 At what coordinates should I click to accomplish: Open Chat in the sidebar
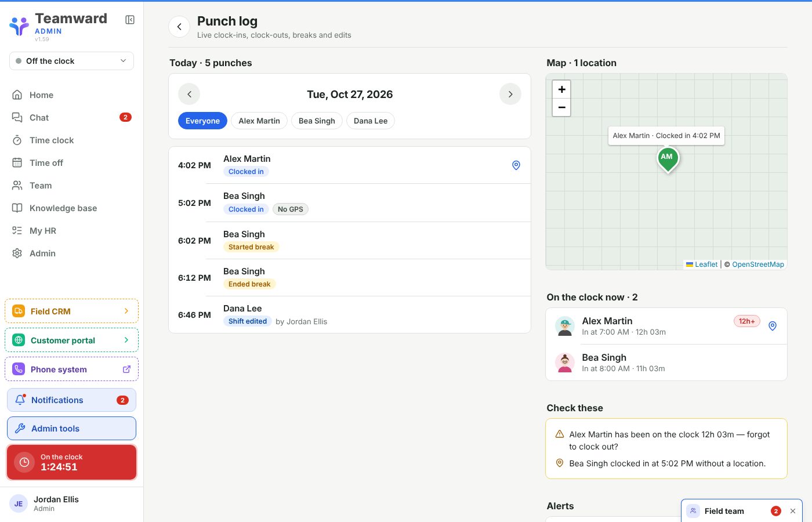[72, 118]
